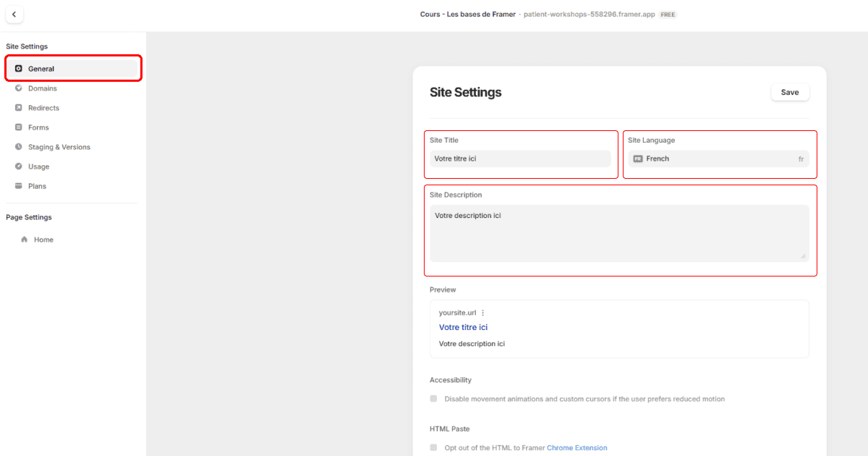Open Plans via the card icon

[x=20, y=185]
